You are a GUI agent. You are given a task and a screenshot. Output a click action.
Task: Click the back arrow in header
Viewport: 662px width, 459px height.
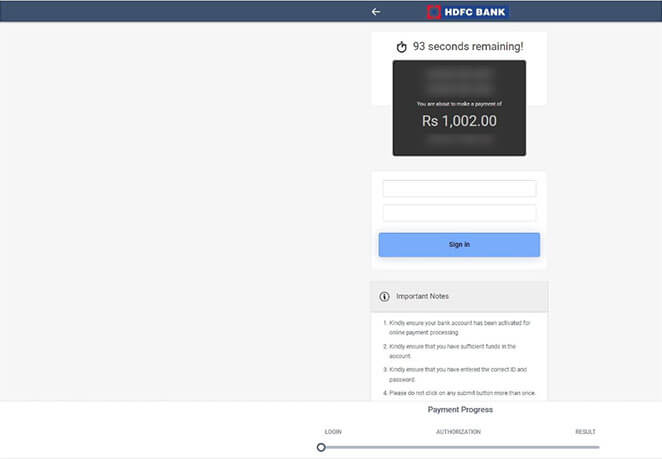pyautogui.click(x=376, y=12)
